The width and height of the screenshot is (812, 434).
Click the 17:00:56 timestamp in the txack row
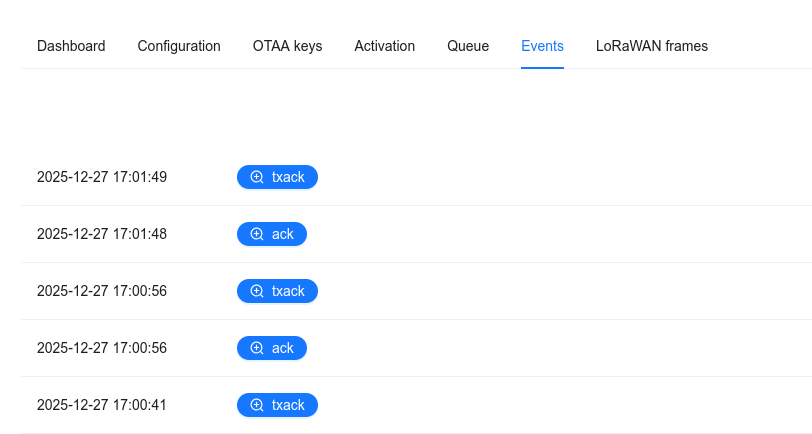pyautogui.click(x=102, y=291)
